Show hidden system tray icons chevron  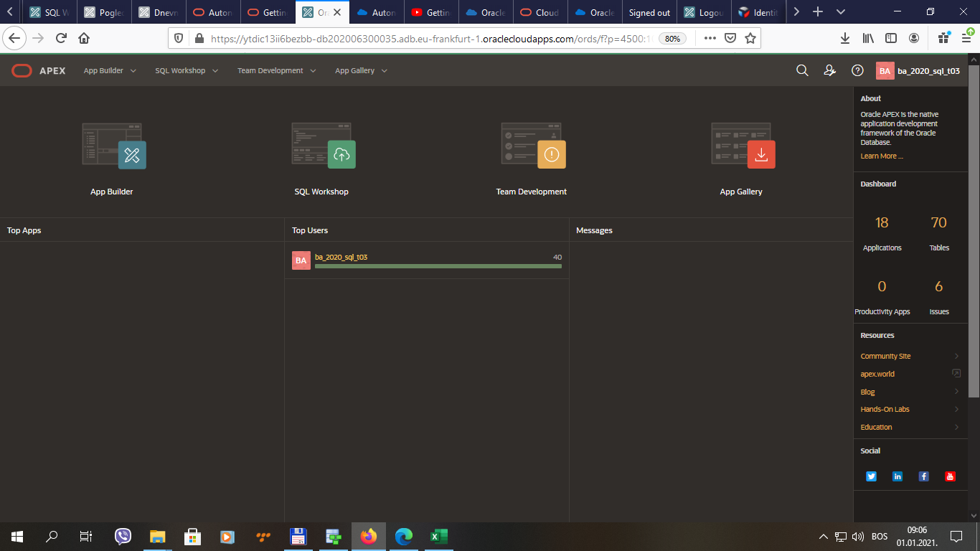coord(824,536)
